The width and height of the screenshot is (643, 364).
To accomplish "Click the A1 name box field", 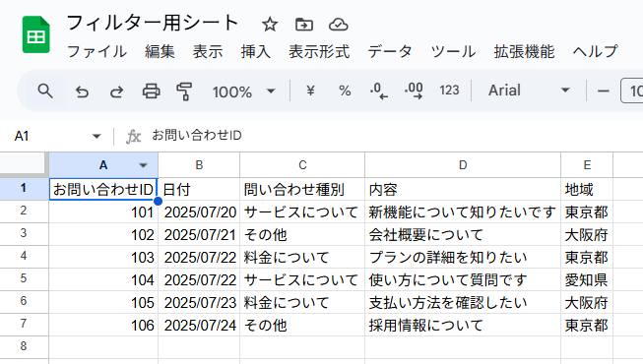I will 57,136.
